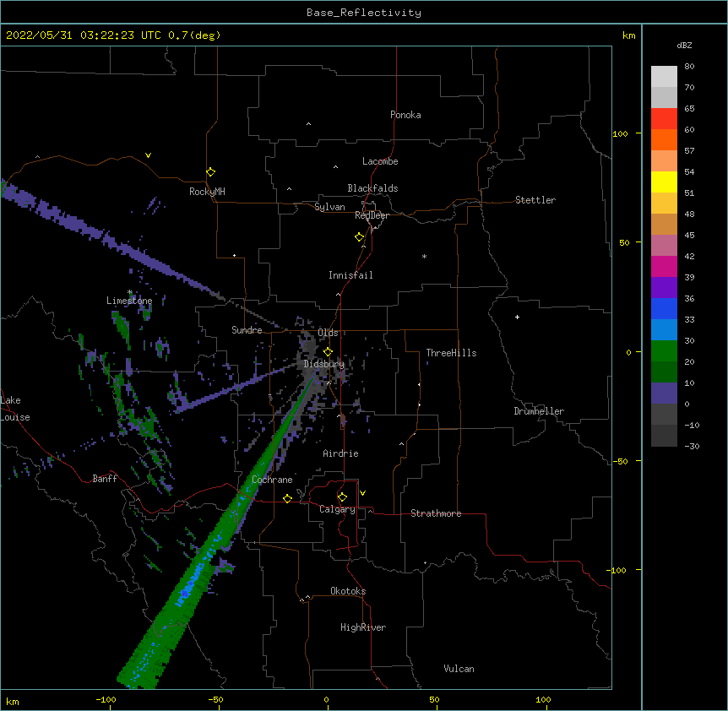Click the pink 42 dBZ legend swatch
This screenshot has width=728, height=711.
click(x=664, y=246)
